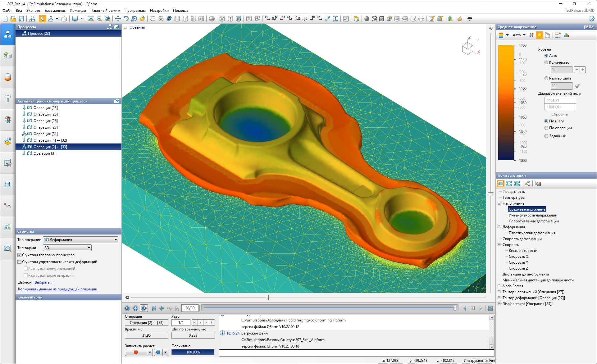Image resolution: width=597 pixels, height=364 pixels.
Task: Click the gear settings icon top right
Action: (592, 19)
